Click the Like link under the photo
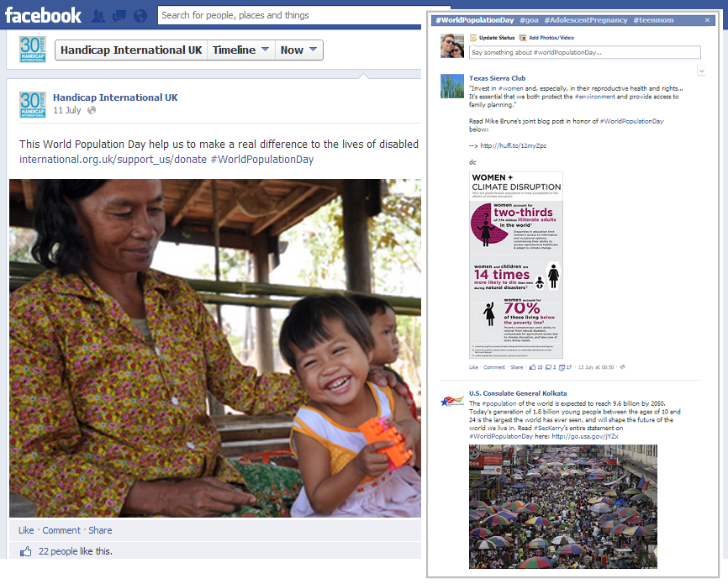Screen dimensions: 728x584 coord(26,530)
